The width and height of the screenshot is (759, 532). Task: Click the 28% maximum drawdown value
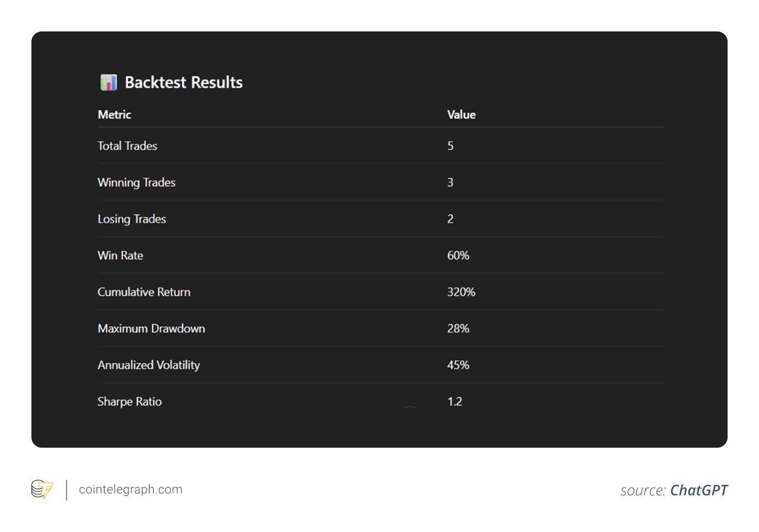(x=458, y=329)
